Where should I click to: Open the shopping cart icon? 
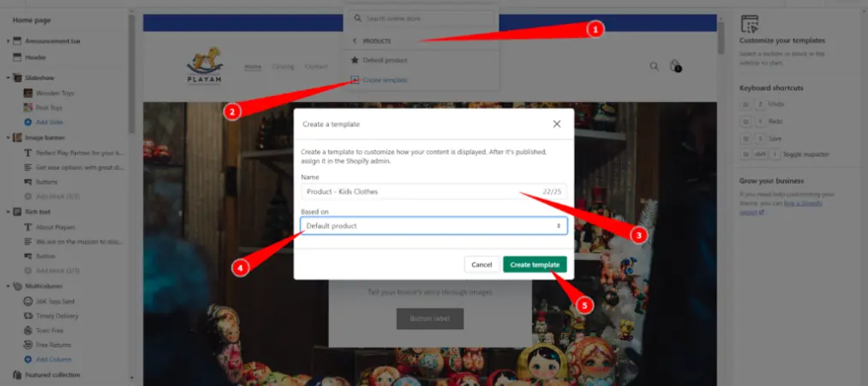click(675, 66)
